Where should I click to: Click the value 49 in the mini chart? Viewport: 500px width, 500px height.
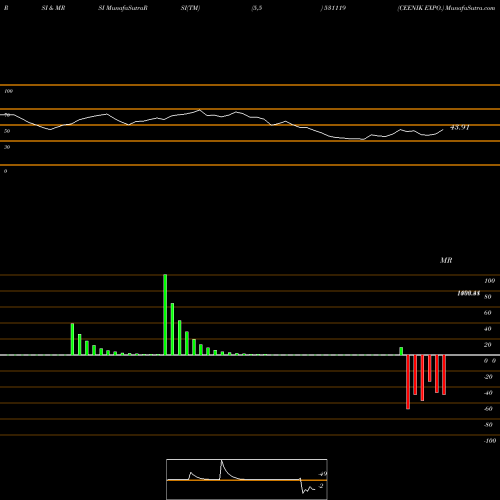(x=323, y=474)
